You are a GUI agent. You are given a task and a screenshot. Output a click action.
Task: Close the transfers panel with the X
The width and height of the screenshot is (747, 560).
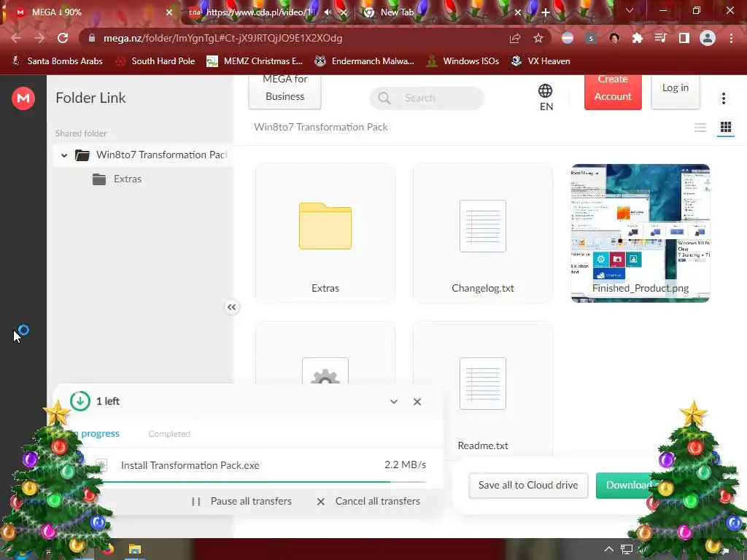click(x=417, y=402)
